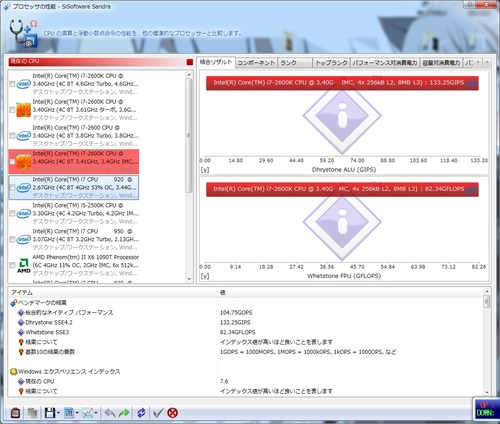Click the 104.75GOPS overall performance value
This screenshot has height=424, width=500.
point(236,313)
